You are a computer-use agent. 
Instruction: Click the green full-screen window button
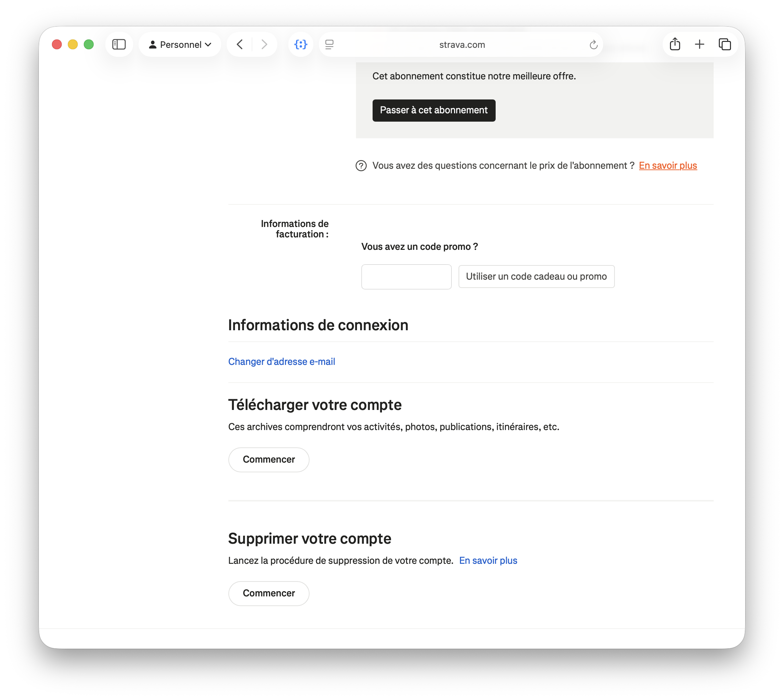pyautogui.click(x=89, y=45)
